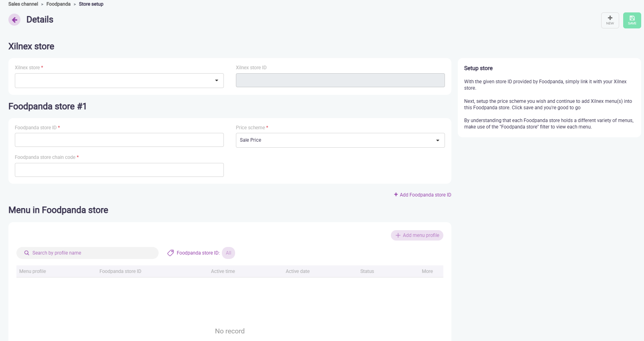The width and height of the screenshot is (644, 341).
Task: Open the Foodpanda store ID 'All' filter
Action: 228,253
